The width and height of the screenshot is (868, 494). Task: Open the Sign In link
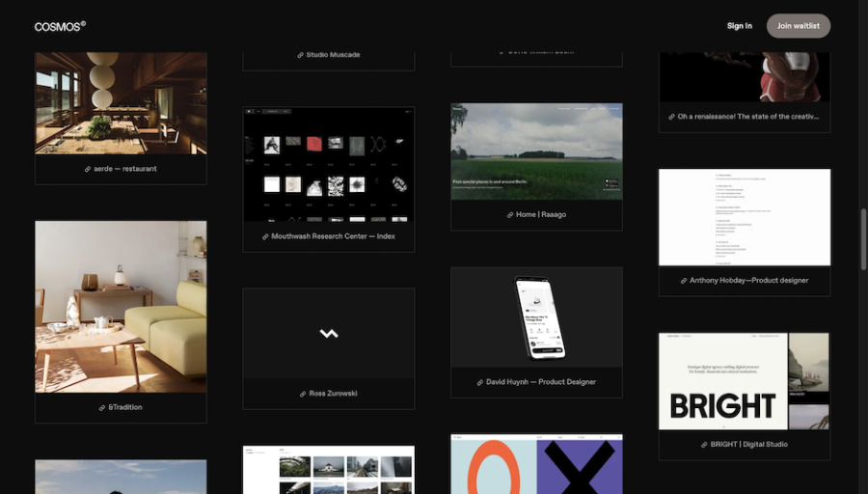pyautogui.click(x=739, y=26)
